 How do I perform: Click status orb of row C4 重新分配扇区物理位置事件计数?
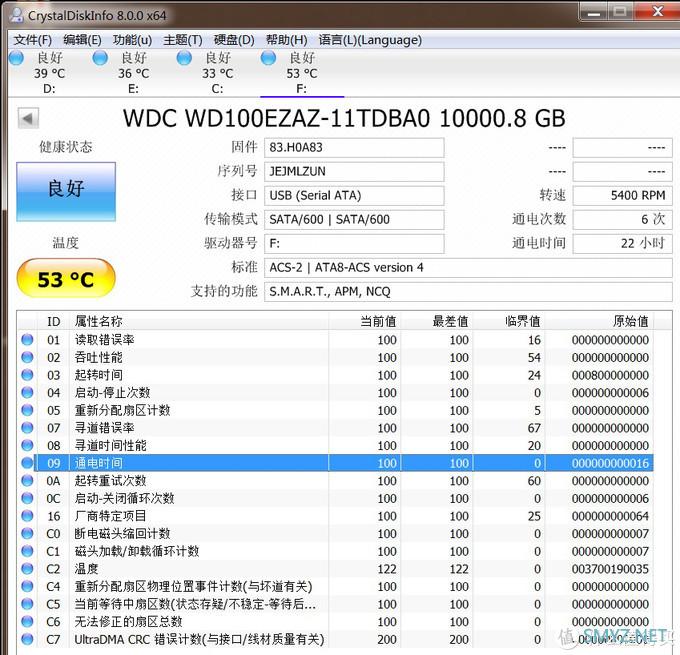coord(27,586)
